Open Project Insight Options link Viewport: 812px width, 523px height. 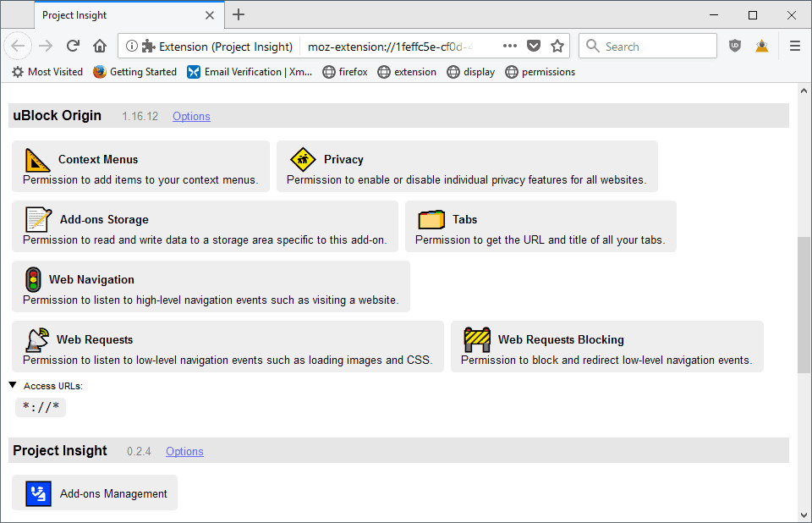click(185, 451)
